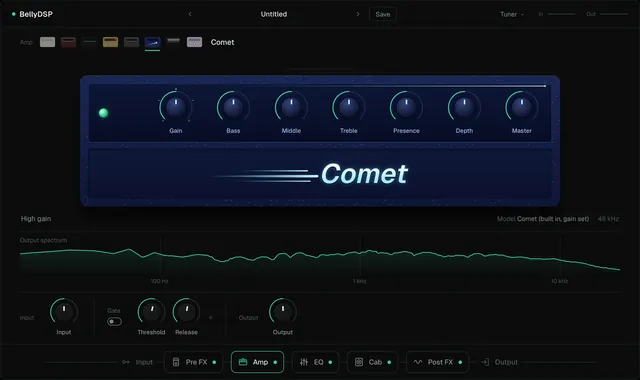Toggle the Cab stage enable dot
The width and height of the screenshot is (640, 380).
pos(389,362)
